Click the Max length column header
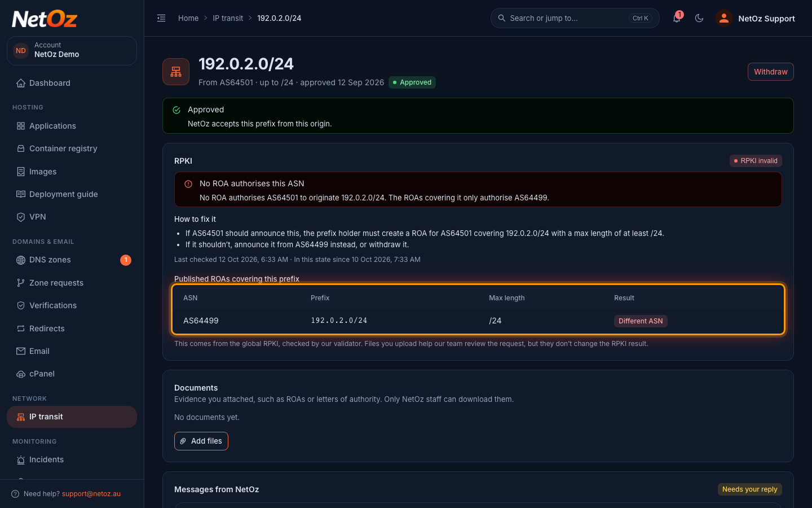This screenshot has height=508, width=812. [506, 298]
